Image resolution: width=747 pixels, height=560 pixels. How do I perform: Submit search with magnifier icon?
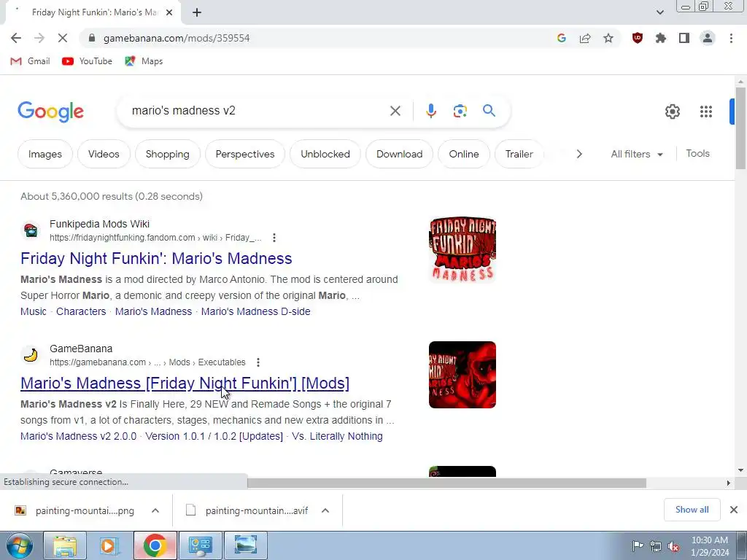pyautogui.click(x=489, y=111)
